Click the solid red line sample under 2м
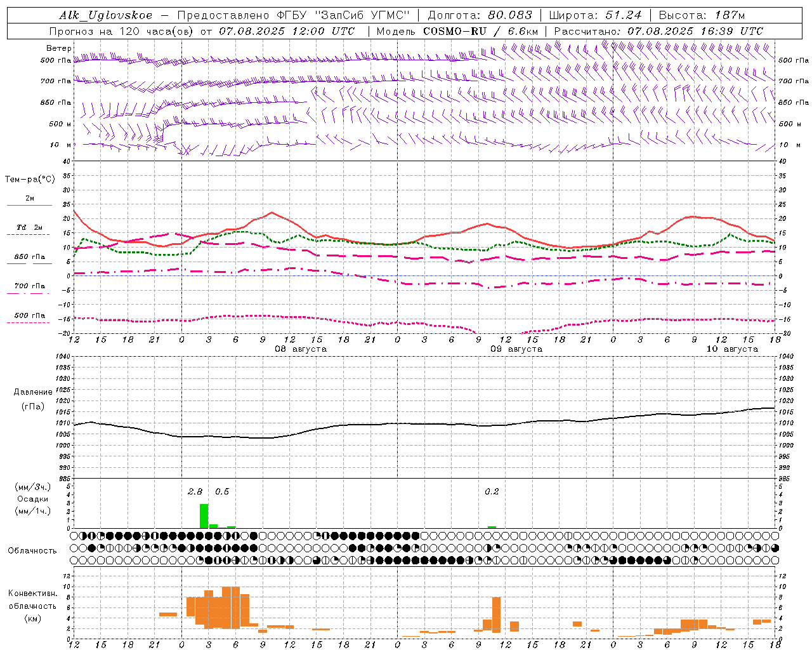 (29, 205)
